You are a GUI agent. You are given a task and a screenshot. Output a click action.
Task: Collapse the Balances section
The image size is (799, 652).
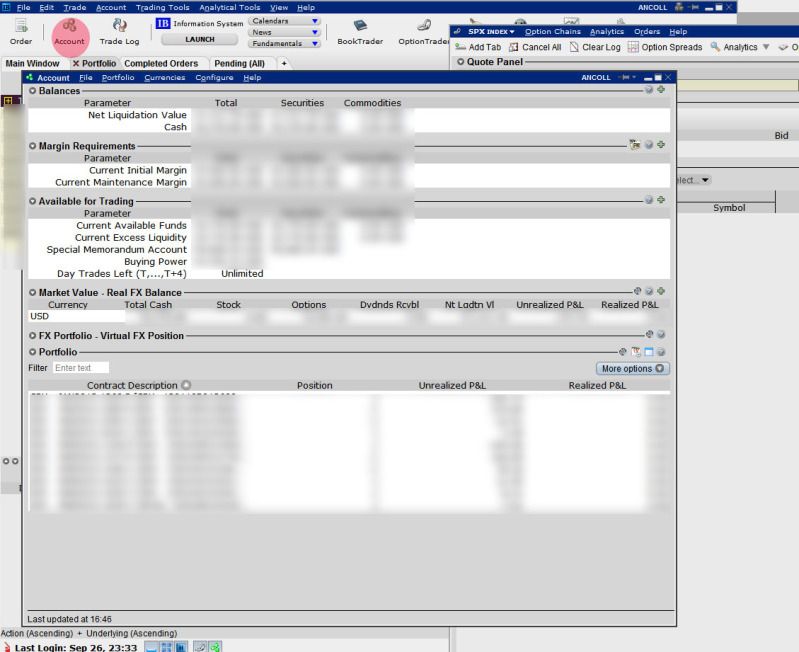click(33, 91)
